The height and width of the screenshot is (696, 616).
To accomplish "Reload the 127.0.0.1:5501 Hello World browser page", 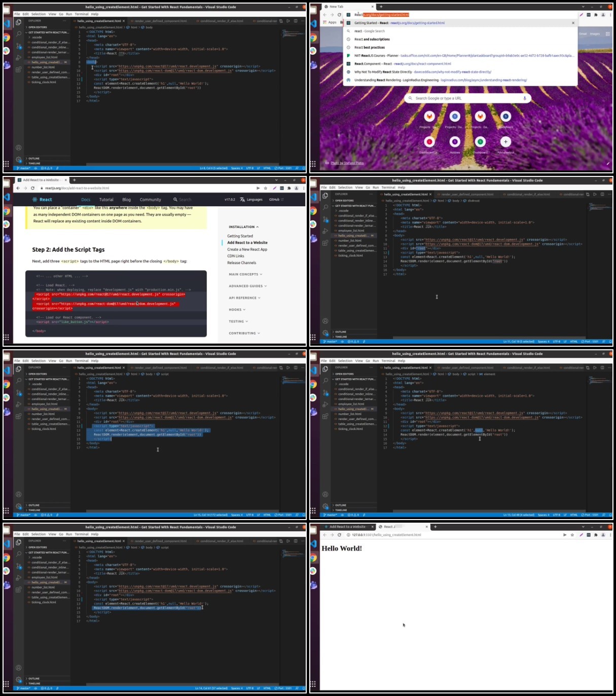I will [339, 535].
